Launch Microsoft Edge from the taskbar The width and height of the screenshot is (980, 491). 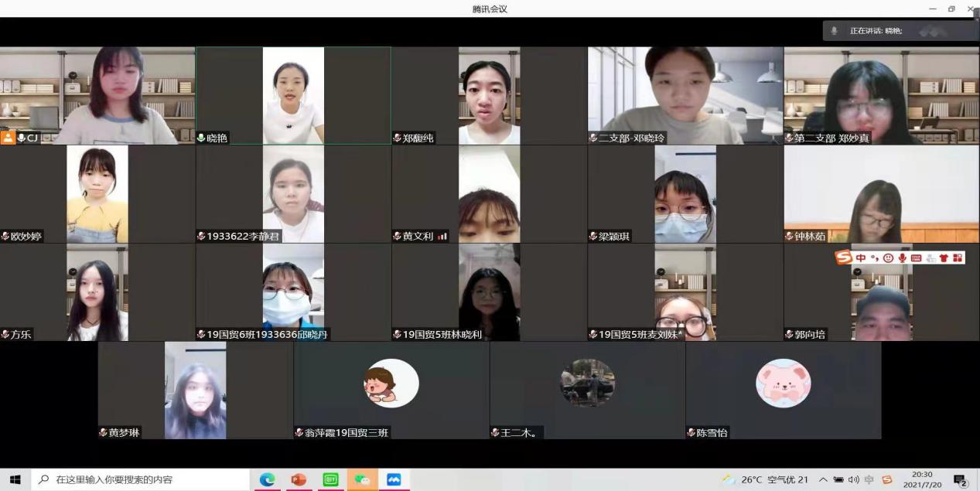pyautogui.click(x=267, y=479)
